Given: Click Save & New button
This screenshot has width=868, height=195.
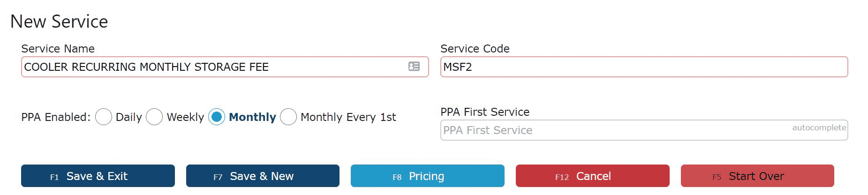Looking at the screenshot, I should pyautogui.click(x=263, y=176).
